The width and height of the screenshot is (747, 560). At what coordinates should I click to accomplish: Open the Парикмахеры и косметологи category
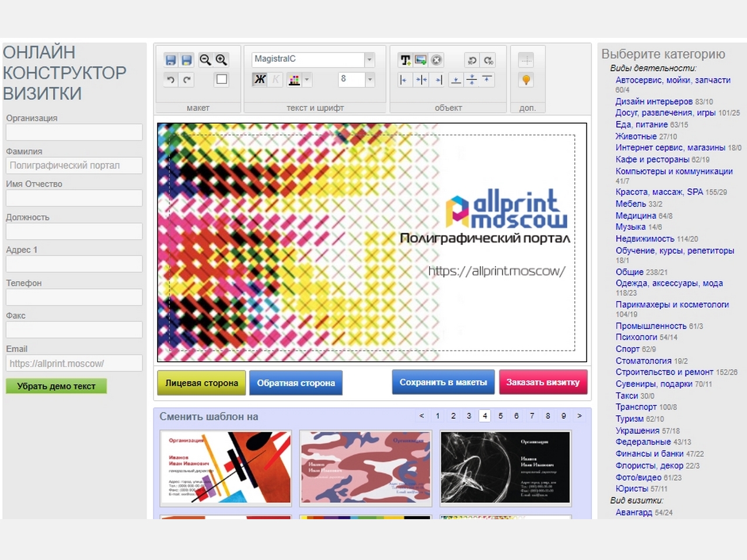coord(672,304)
